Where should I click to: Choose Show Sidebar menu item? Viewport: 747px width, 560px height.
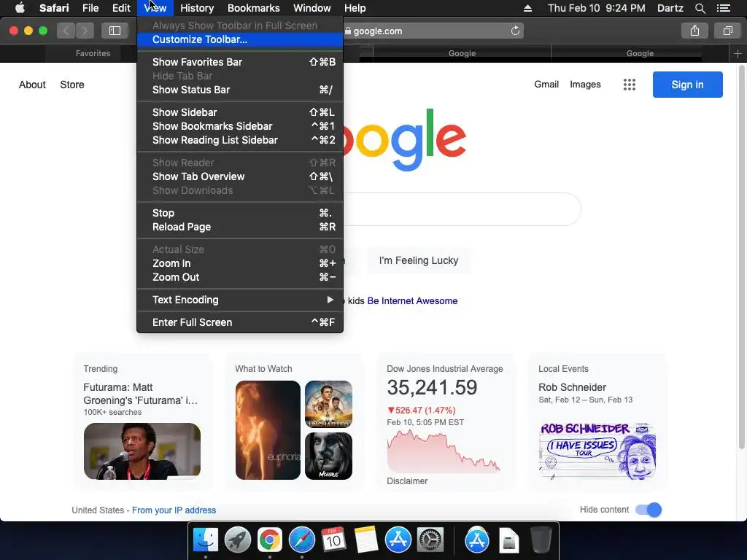[x=240, y=112]
